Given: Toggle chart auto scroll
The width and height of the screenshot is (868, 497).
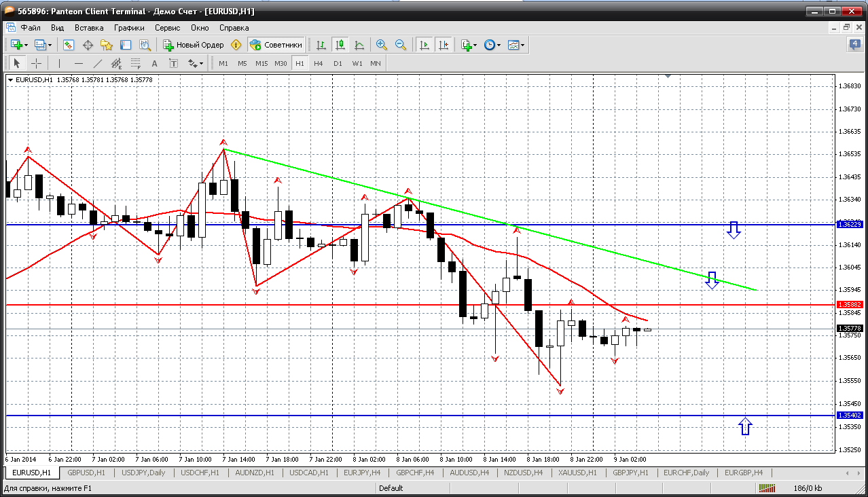Looking at the screenshot, I should click(x=424, y=45).
